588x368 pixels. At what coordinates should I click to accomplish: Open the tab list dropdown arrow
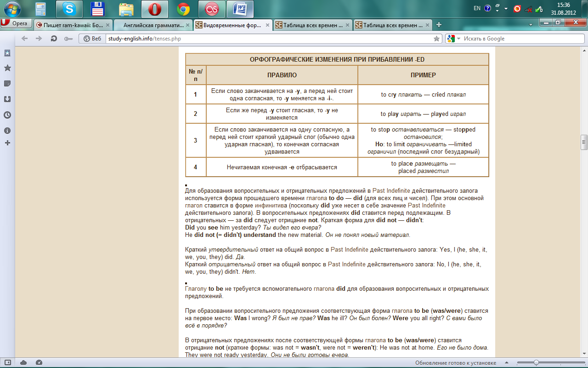[531, 25]
